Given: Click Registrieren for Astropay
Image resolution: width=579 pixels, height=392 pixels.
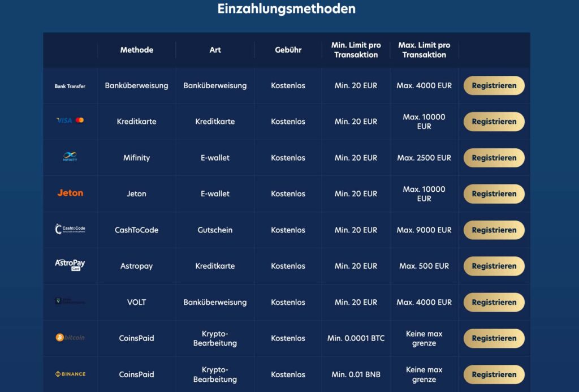Looking at the screenshot, I should pos(494,266).
